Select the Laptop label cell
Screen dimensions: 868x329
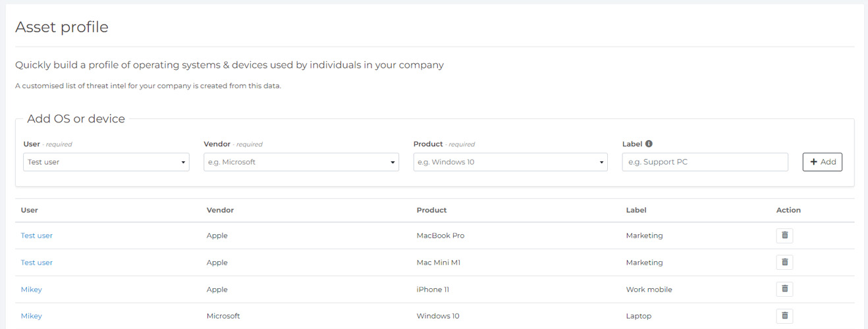639,316
